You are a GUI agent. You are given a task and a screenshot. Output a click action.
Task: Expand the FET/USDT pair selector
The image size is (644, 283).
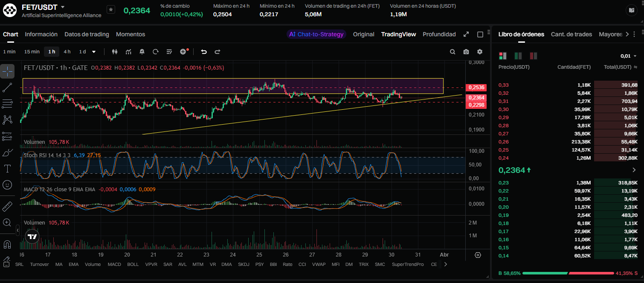point(63,7)
